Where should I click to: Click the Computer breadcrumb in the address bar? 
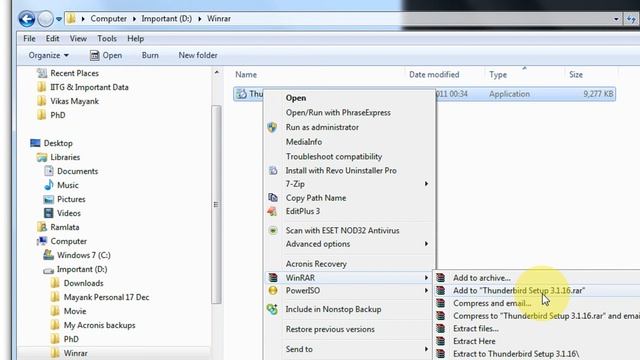[108, 19]
